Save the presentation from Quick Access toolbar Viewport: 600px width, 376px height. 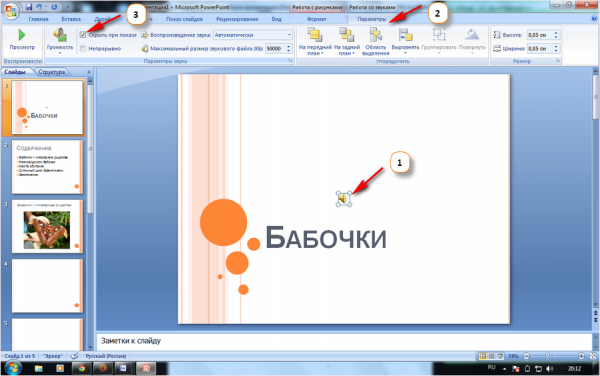pyautogui.click(x=29, y=7)
